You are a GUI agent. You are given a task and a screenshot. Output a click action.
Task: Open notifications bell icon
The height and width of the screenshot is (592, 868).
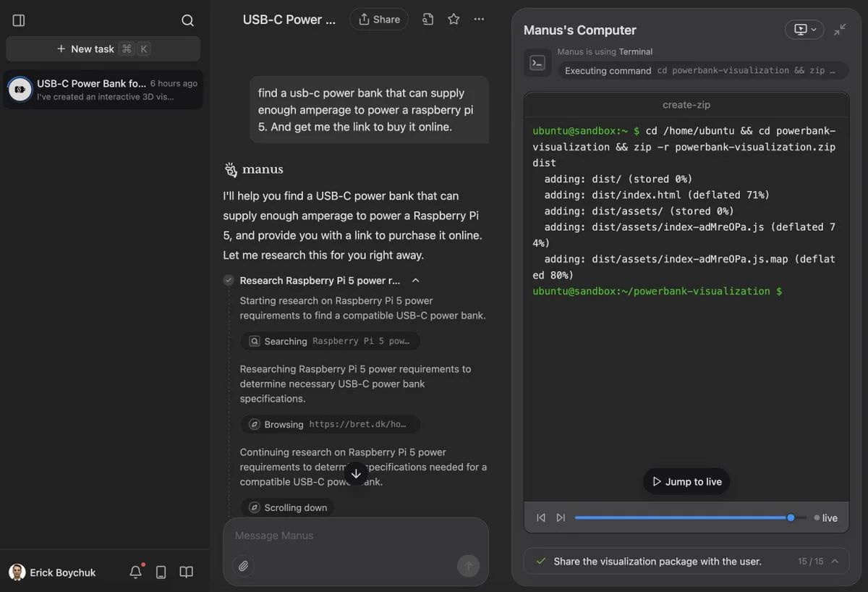(135, 572)
